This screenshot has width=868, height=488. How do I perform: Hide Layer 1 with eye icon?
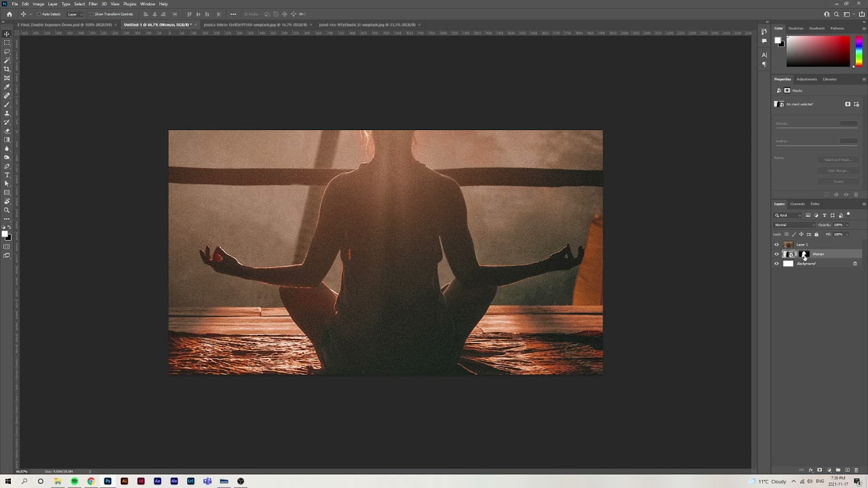(776, 245)
